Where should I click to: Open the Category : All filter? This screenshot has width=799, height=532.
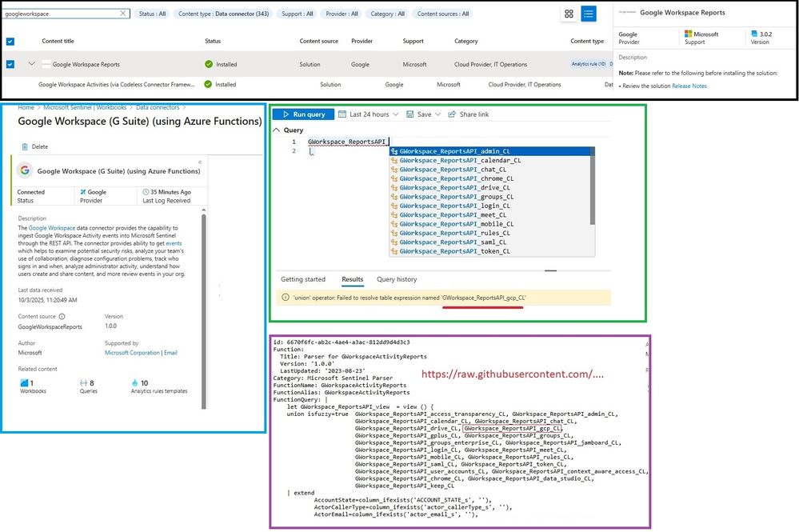coord(387,14)
